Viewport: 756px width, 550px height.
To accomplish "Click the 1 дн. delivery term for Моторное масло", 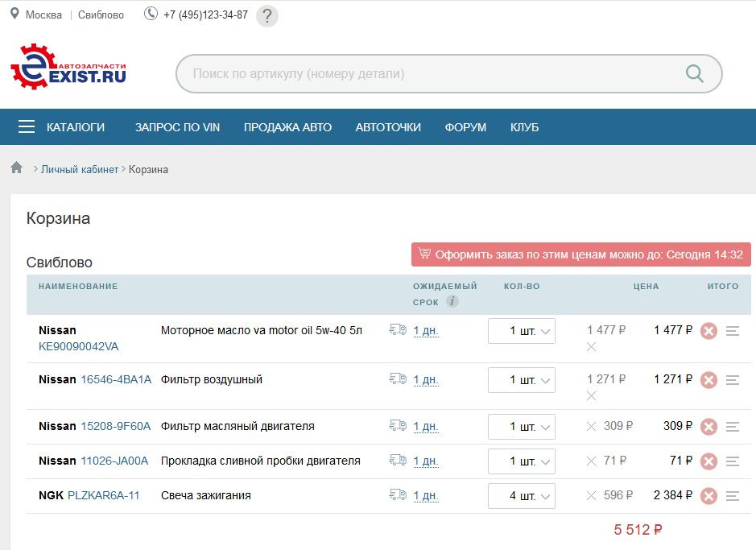I will point(426,331).
